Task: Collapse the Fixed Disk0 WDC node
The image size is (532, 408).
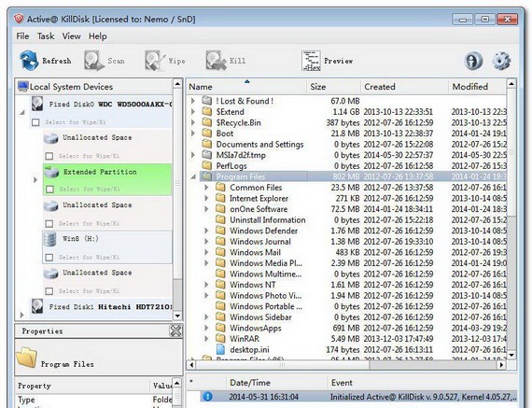Action: click(22, 112)
